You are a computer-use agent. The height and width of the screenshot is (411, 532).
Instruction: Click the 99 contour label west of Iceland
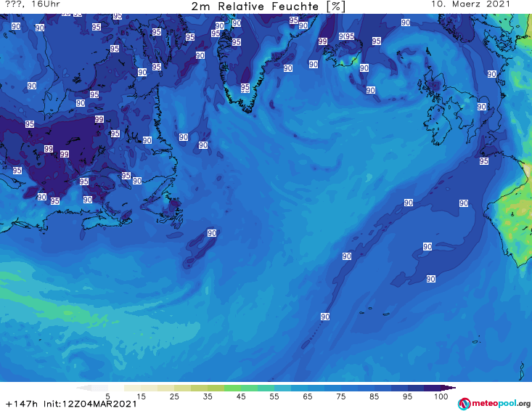[323, 41]
